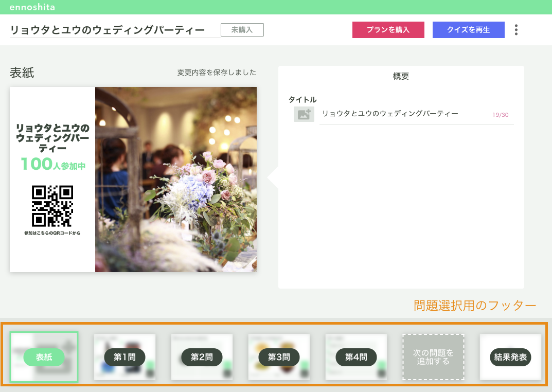552x392 pixels.
Task: Click the 未購入 status badge
Action: [x=242, y=30]
